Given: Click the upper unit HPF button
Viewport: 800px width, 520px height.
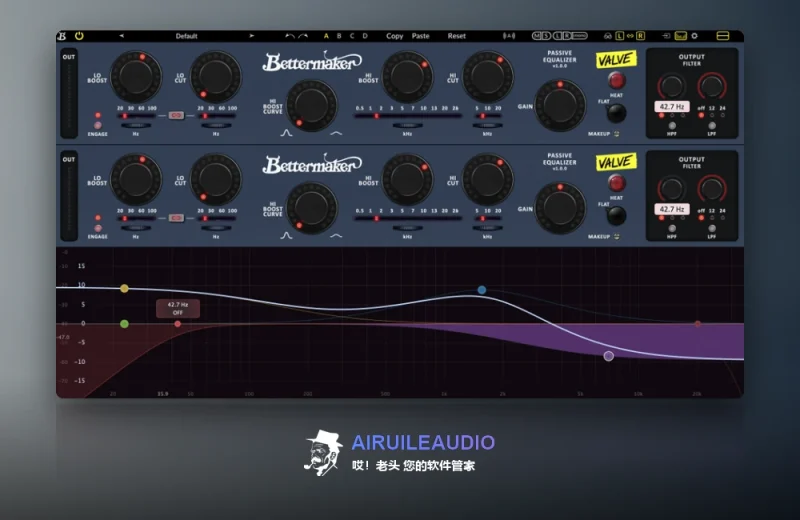Looking at the screenshot, I should point(672,126).
